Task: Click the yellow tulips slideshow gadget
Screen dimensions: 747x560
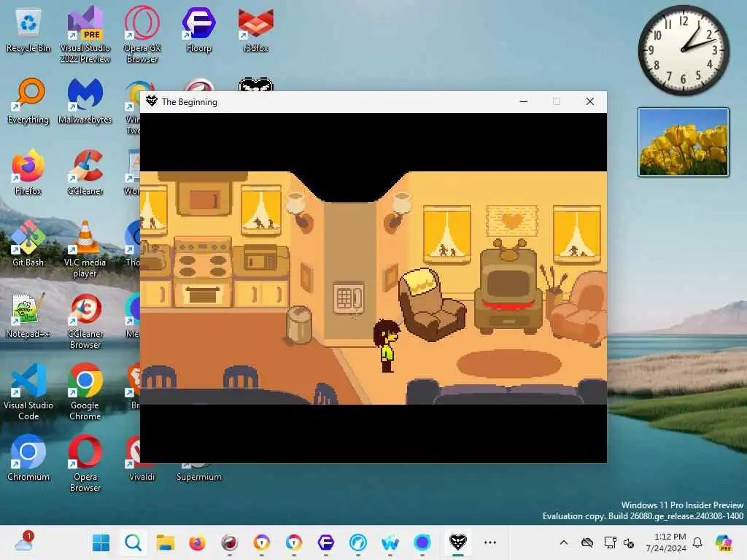Action: [683, 142]
